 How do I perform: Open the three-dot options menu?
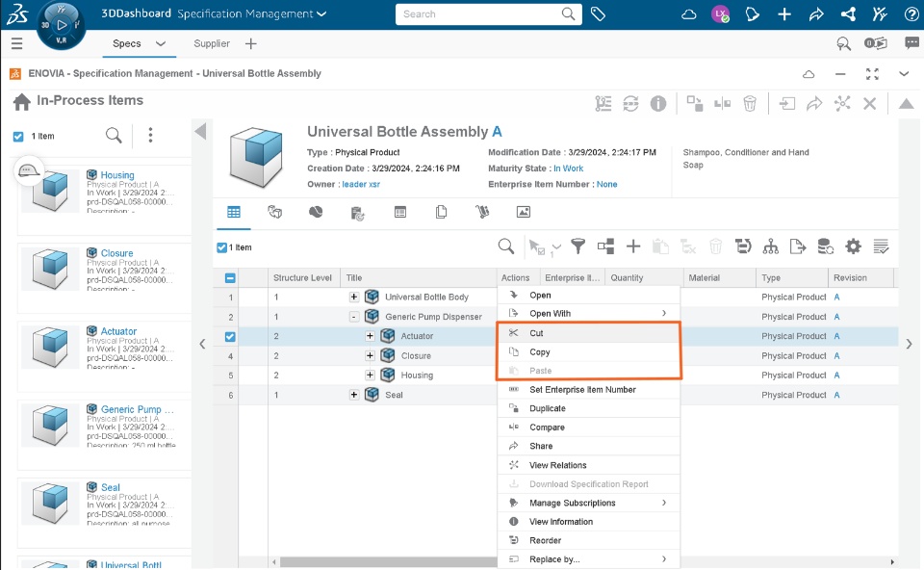click(x=150, y=135)
